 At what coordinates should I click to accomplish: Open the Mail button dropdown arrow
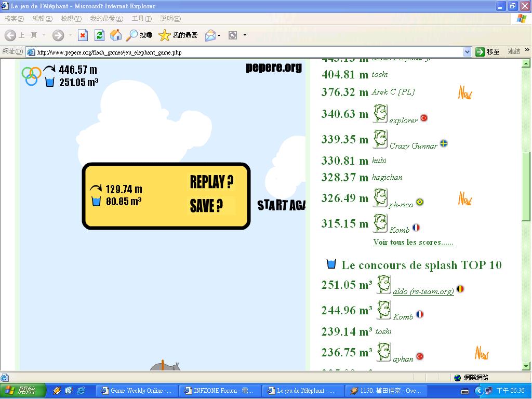tap(219, 35)
